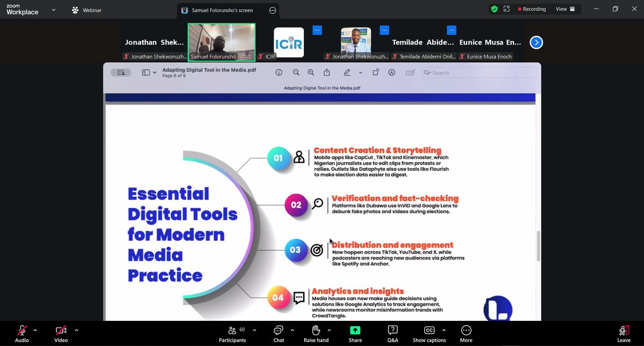The image size is (644, 346).
Task: Start video with the Video icon
Action: pos(61,330)
